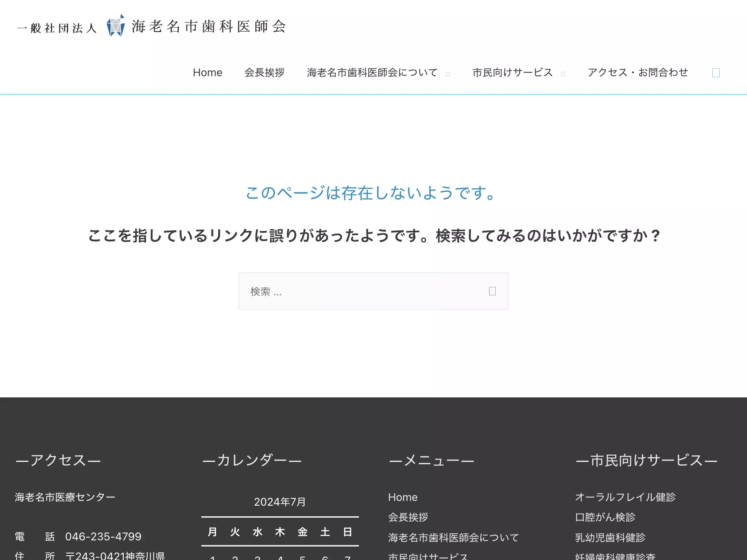Click the ーカレンダーー footer heading

[x=252, y=460]
